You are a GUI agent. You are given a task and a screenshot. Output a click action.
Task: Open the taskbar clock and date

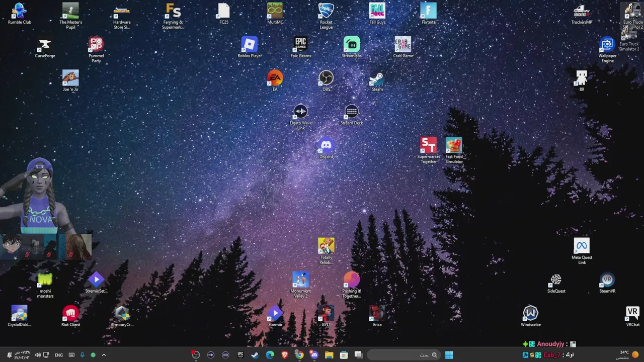(x=22, y=355)
